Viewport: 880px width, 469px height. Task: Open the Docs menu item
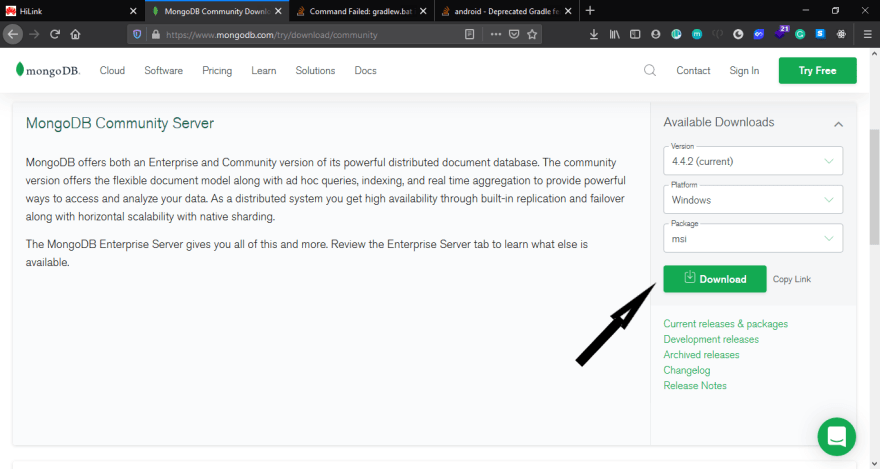click(x=365, y=71)
